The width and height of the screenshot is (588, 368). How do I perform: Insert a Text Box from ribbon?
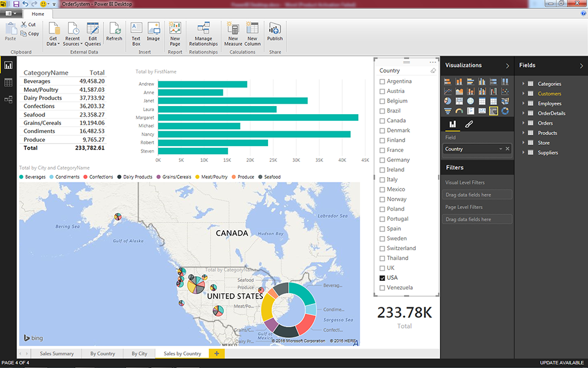pyautogui.click(x=136, y=34)
